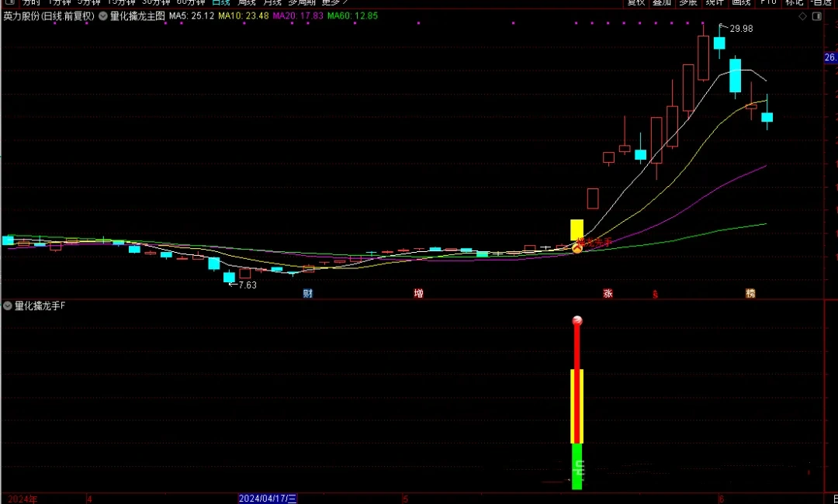The height and width of the screenshot is (504, 838).
Task: Switch to the 周线 weekly period tab
Action: 247,2
